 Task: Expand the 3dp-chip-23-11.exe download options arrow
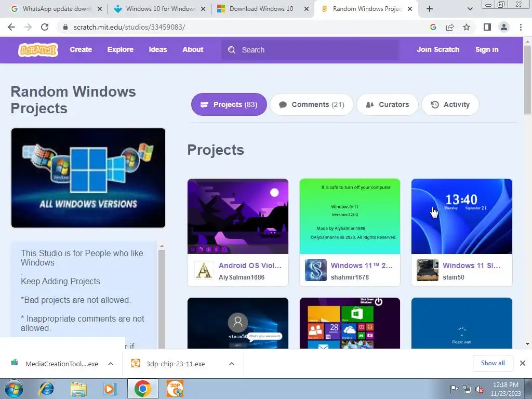click(x=232, y=364)
